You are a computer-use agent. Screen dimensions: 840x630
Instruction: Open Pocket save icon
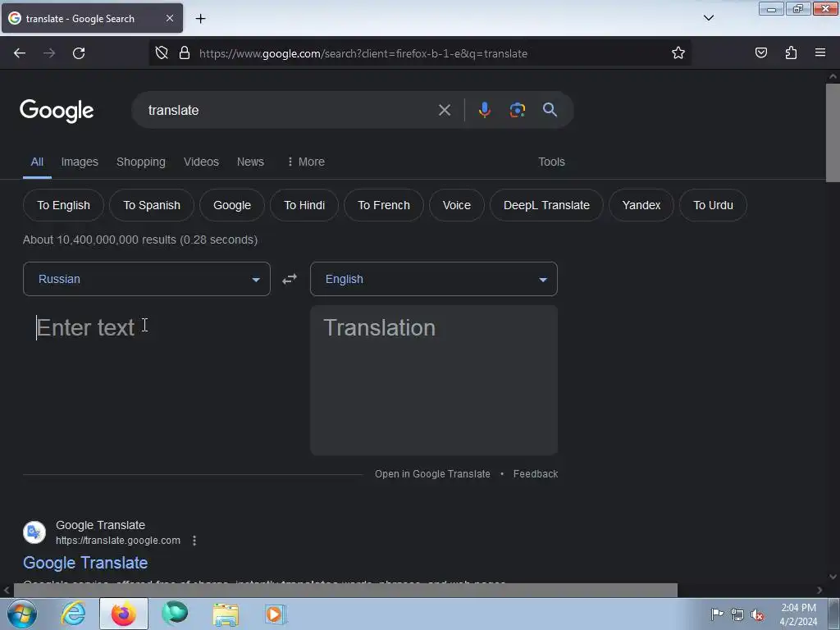point(760,53)
